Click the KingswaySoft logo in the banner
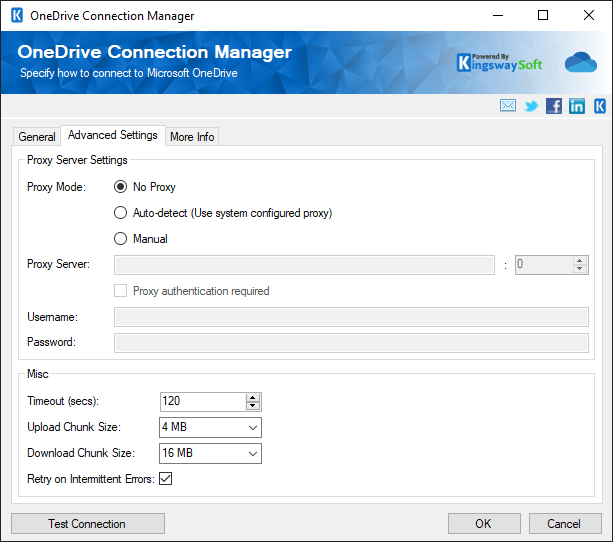Image resolution: width=613 pixels, height=542 pixels. pos(499,63)
